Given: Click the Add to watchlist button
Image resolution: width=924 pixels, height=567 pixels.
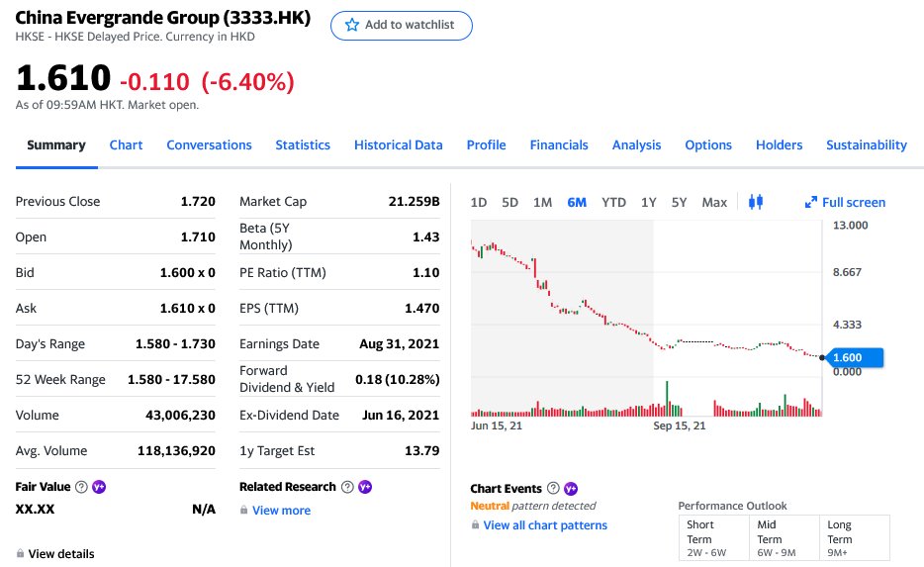Looking at the screenshot, I should 402,26.
